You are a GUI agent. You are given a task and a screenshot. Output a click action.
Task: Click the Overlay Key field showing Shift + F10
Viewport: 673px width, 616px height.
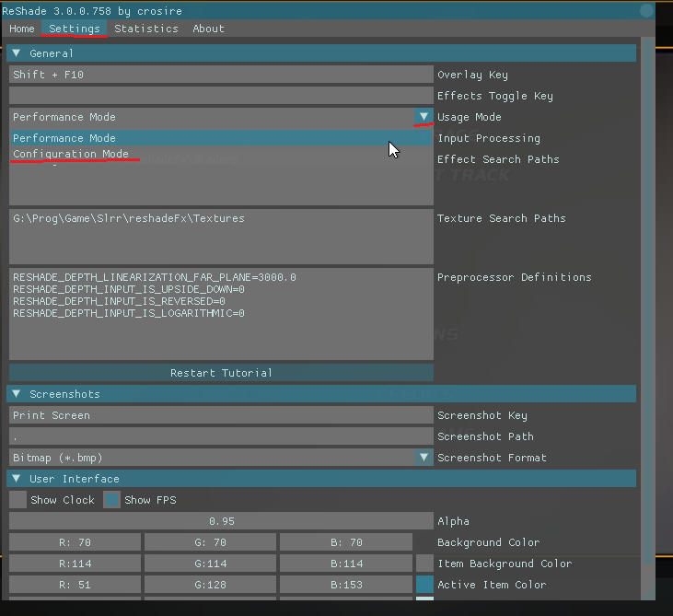point(221,75)
